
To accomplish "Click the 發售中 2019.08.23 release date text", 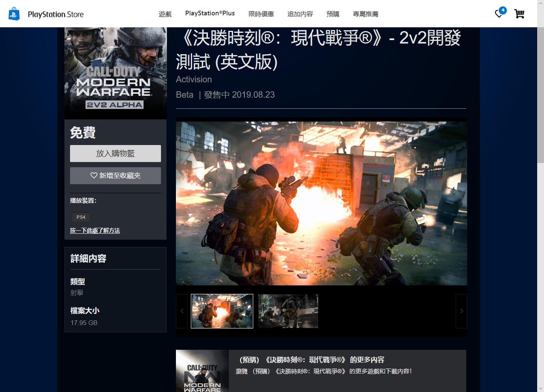I will 239,95.
